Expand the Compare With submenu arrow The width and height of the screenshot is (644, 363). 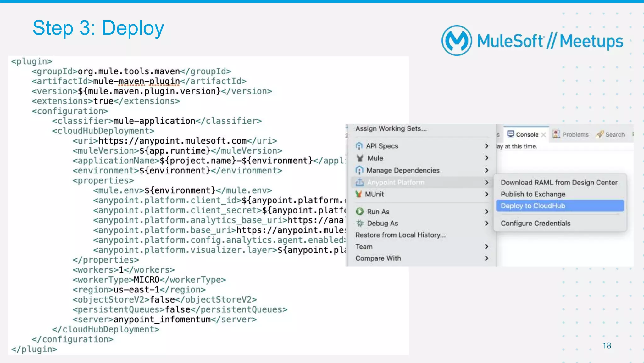click(486, 258)
